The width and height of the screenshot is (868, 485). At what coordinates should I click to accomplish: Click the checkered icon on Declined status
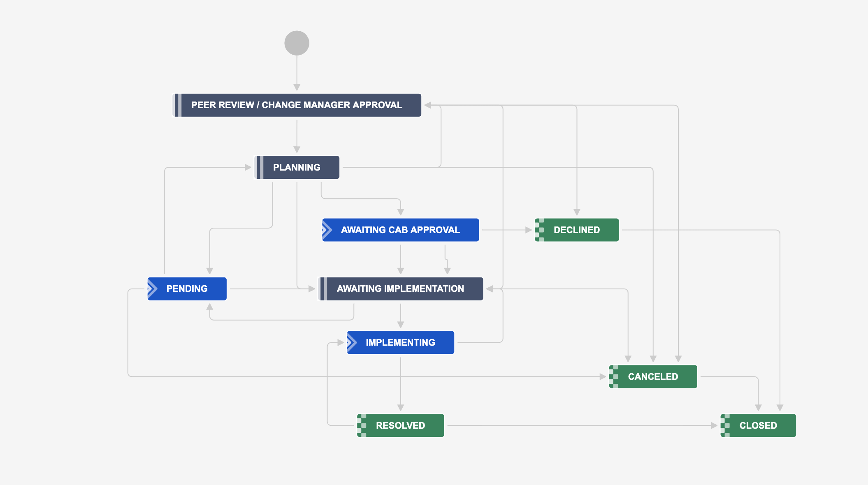click(539, 230)
